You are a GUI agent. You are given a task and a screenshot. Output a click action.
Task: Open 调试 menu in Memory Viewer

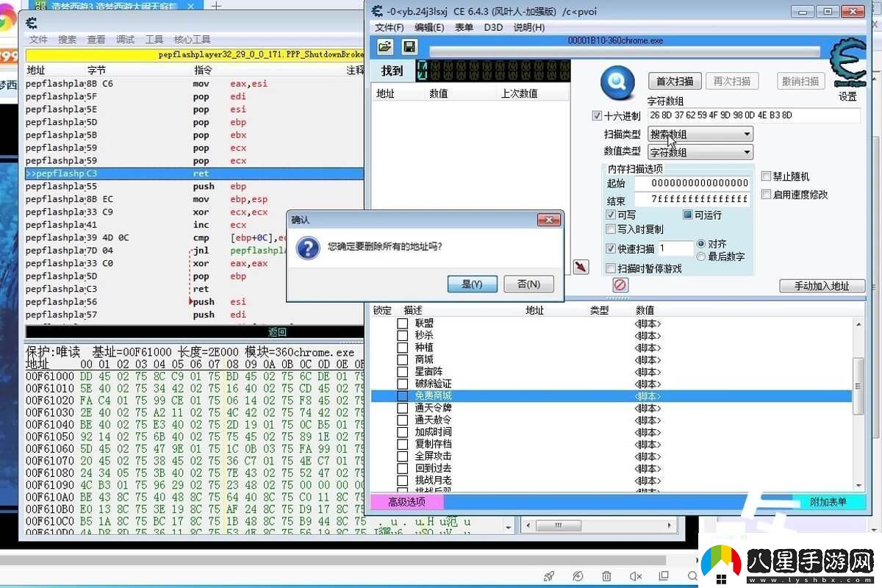tap(125, 39)
